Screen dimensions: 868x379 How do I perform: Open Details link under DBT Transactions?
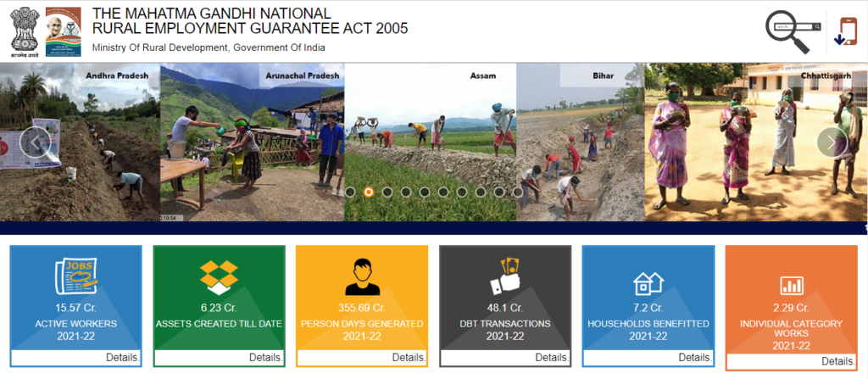[x=552, y=358]
